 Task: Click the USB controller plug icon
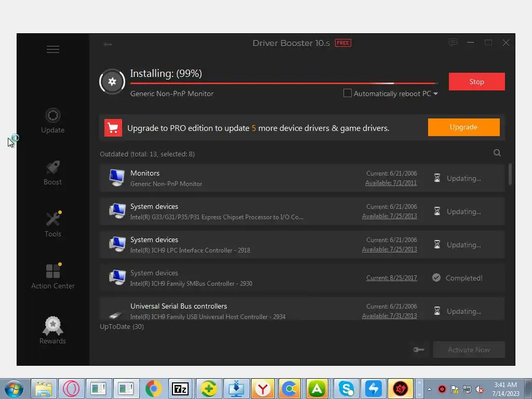[x=116, y=314]
